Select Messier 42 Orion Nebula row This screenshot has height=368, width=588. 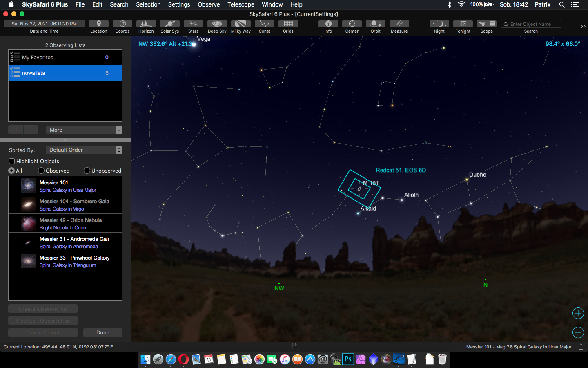[x=65, y=223]
